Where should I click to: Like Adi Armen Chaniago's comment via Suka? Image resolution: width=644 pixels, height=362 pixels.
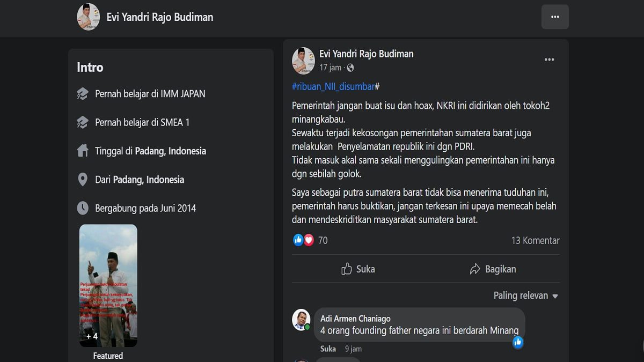point(328,349)
